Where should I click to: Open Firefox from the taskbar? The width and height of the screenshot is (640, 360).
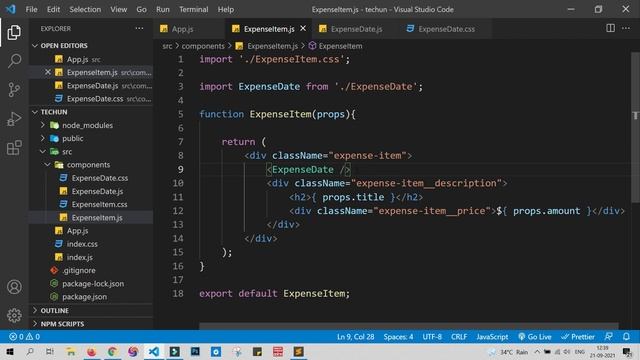[x=91, y=351]
